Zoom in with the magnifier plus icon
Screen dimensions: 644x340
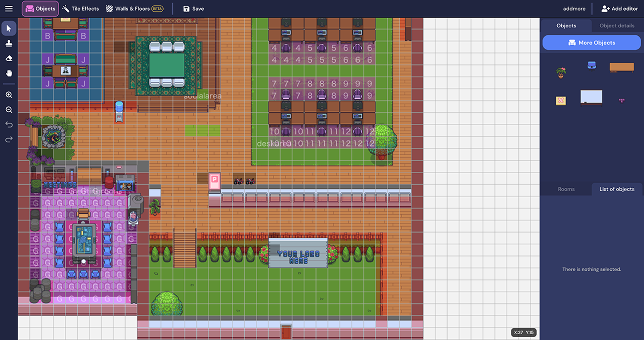(9, 95)
